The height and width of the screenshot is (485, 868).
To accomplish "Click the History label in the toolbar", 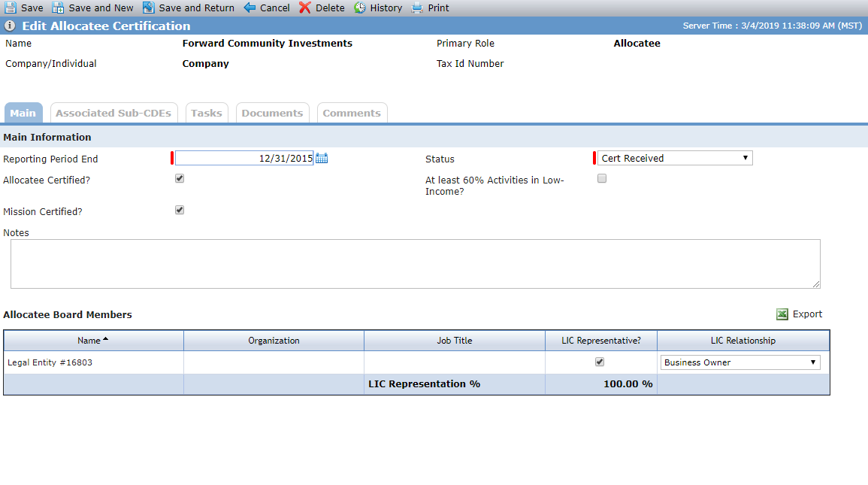I will pyautogui.click(x=386, y=8).
